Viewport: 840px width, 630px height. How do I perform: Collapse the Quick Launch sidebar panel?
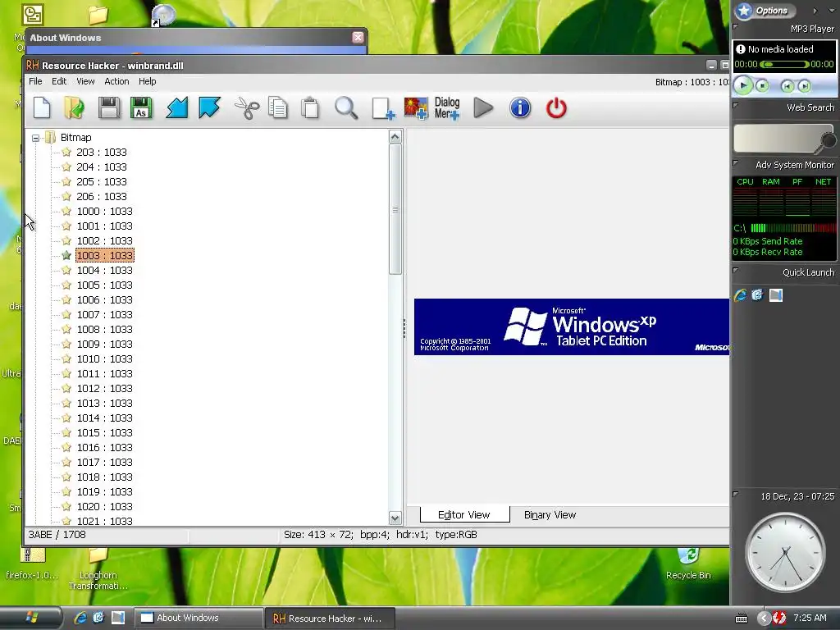(x=736, y=271)
